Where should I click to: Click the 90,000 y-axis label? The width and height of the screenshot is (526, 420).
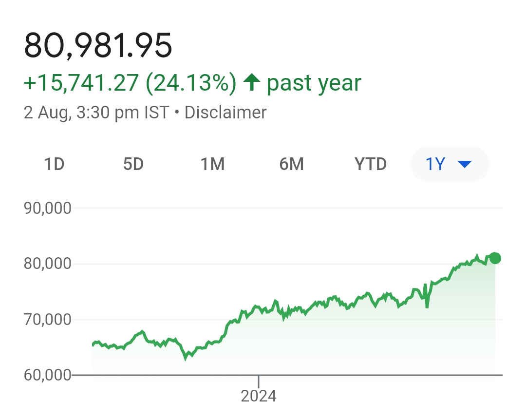48,208
